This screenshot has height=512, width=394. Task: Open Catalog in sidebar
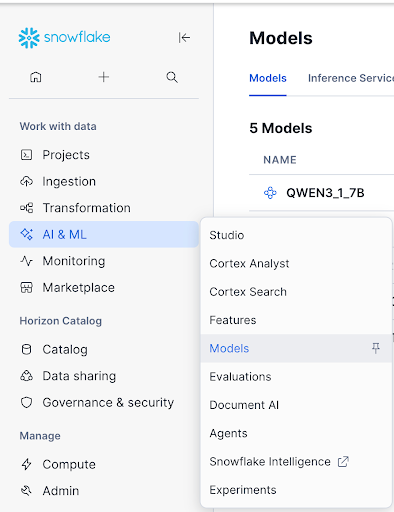tap(104, 349)
